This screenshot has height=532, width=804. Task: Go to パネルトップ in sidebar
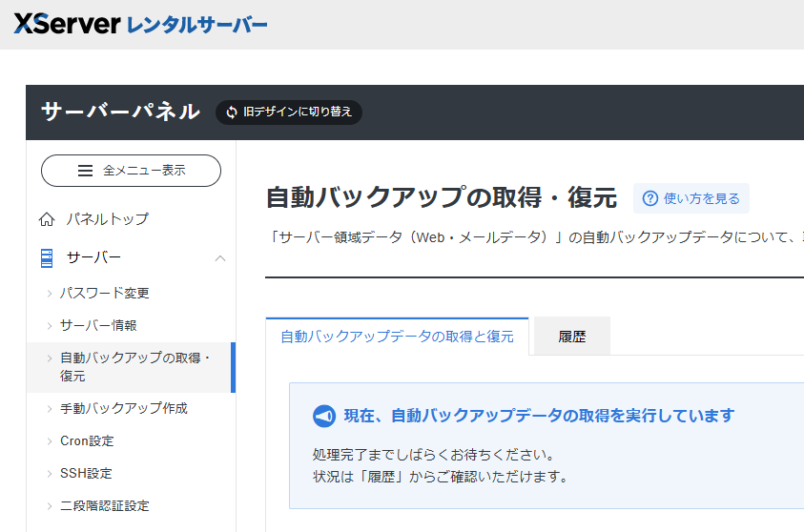point(107,219)
